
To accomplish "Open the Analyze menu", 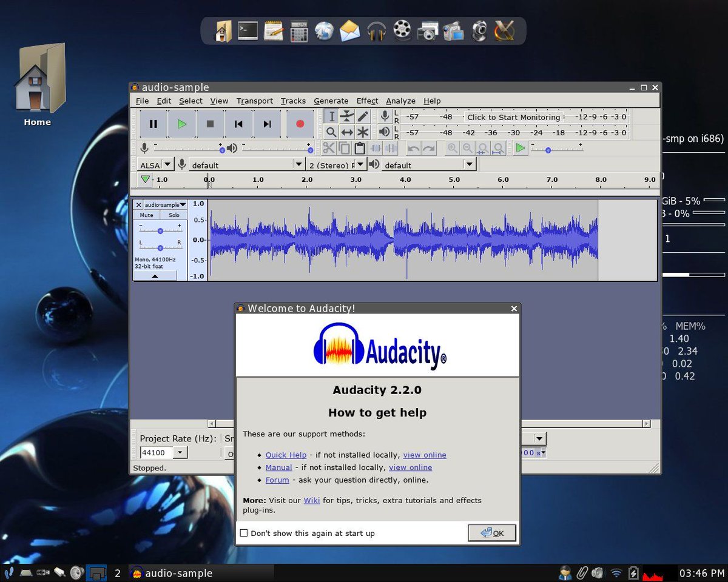I will pos(400,101).
